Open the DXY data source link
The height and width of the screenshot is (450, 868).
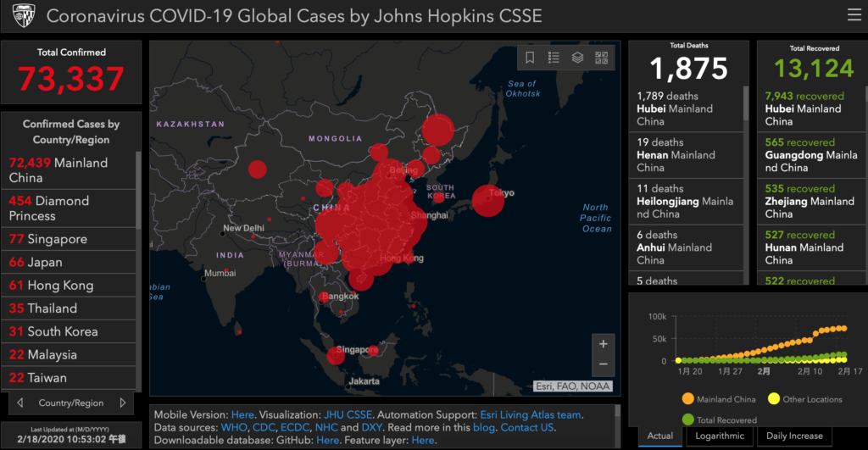tap(371, 427)
